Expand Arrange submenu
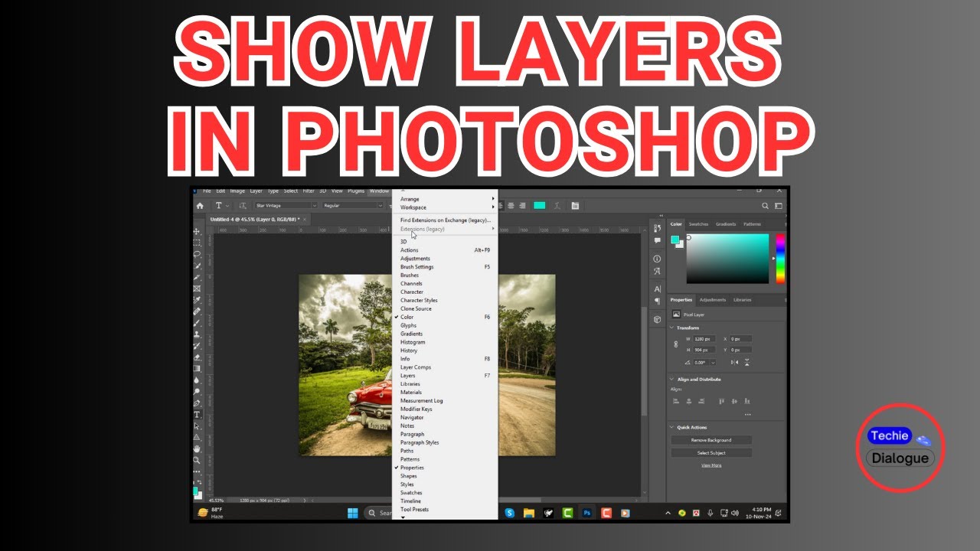980x551 pixels. [x=445, y=199]
